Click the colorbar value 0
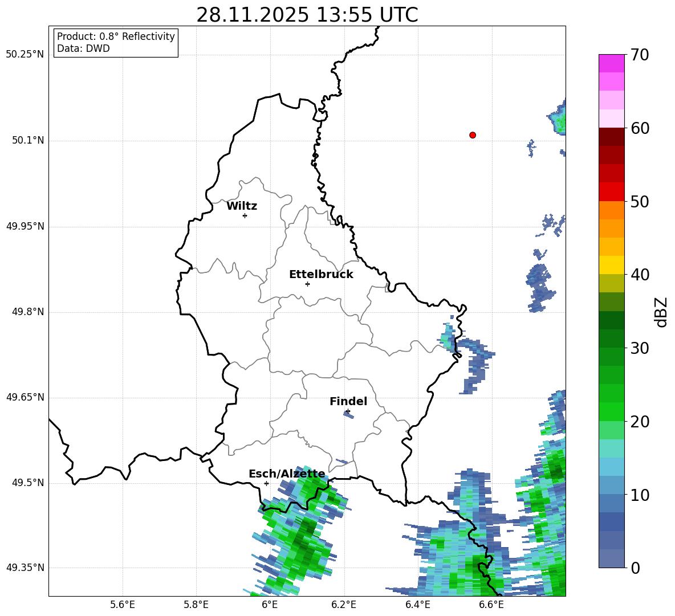The height and width of the screenshot is (616, 675). click(635, 568)
